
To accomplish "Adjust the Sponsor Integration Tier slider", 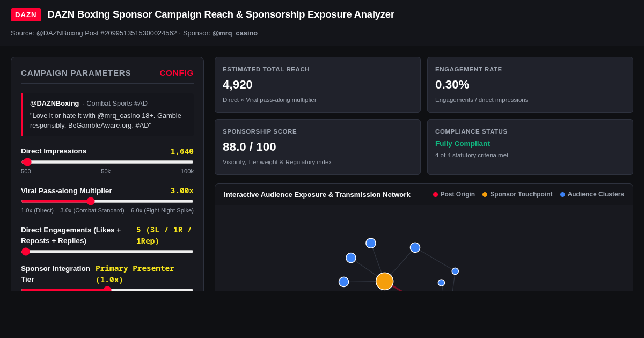I will click(x=107, y=290).
